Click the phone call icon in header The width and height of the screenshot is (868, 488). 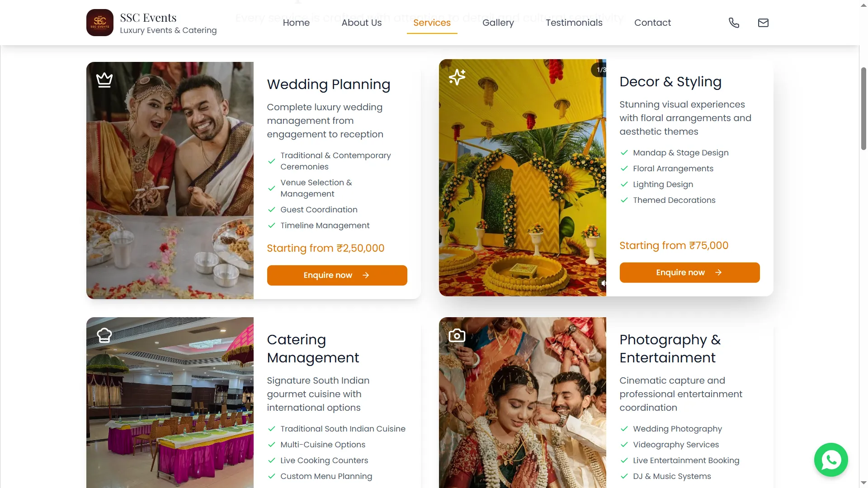click(x=734, y=23)
